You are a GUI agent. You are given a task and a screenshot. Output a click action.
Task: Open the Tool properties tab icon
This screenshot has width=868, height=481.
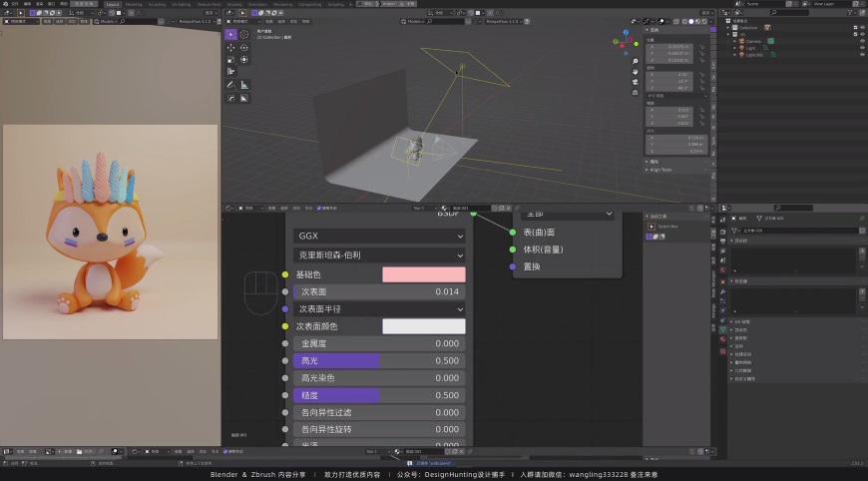tap(723, 222)
